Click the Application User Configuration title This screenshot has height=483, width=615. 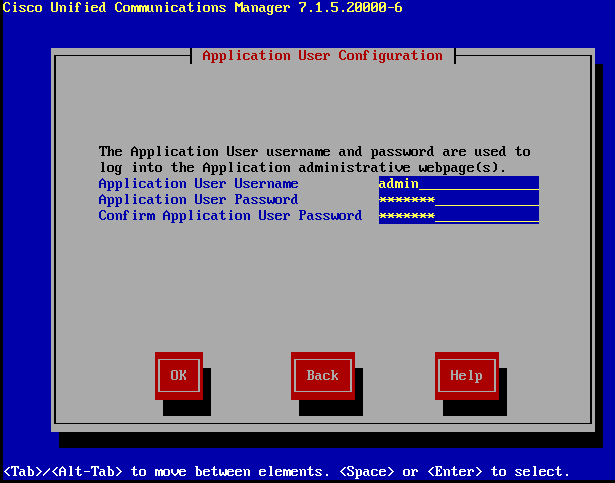click(322, 56)
